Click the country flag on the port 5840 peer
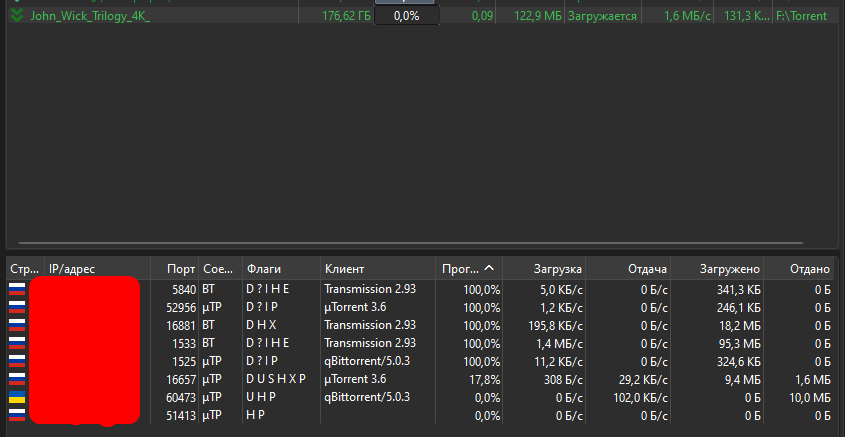The height and width of the screenshot is (437, 845). tap(17, 288)
